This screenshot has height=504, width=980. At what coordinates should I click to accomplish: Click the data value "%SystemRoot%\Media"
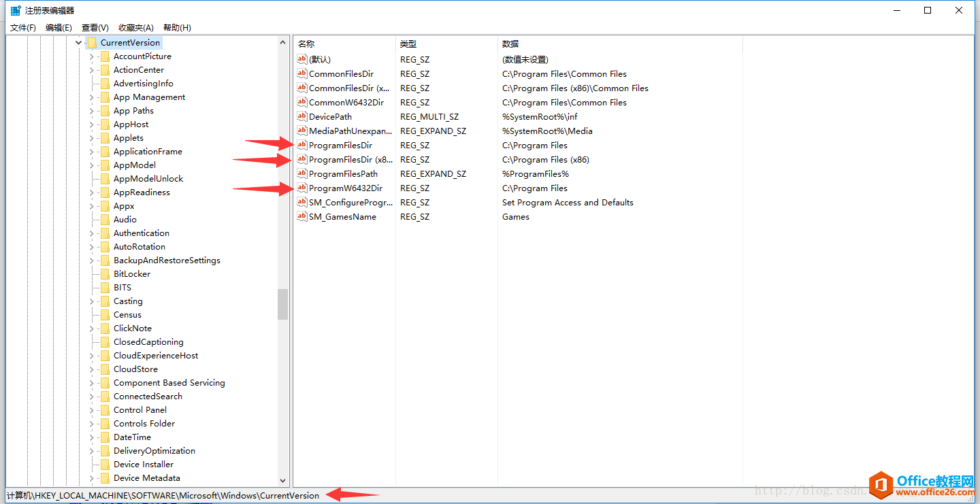(547, 131)
